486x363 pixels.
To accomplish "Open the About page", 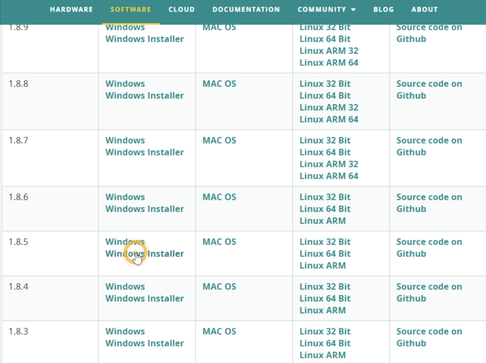I will 424,10.
